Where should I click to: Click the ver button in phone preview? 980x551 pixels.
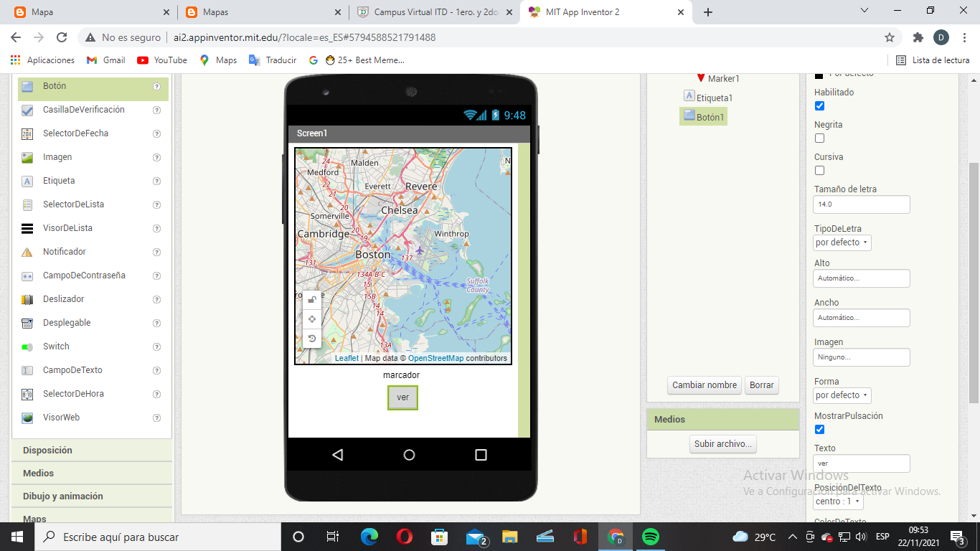[x=402, y=397]
